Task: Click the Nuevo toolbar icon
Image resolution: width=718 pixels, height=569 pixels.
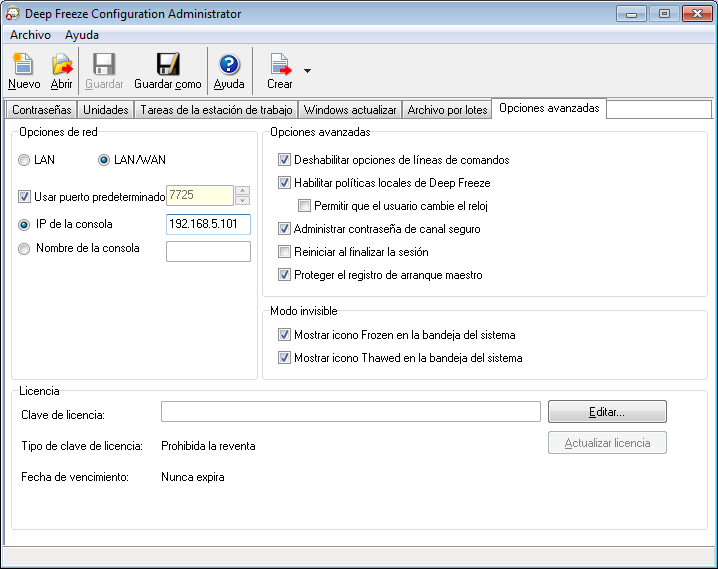Action: 23,64
